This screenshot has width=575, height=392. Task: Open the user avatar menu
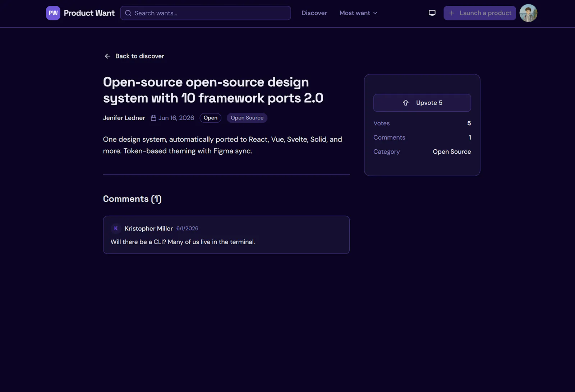pos(528,13)
